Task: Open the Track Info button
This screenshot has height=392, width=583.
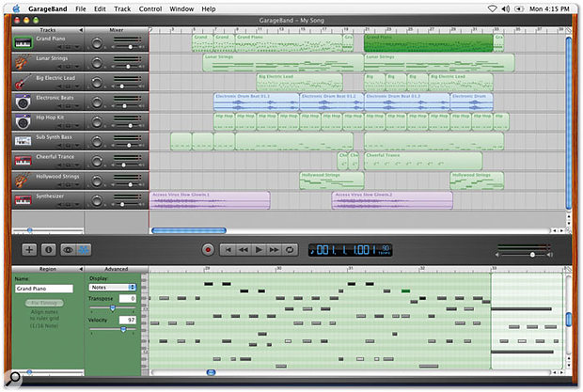Action: 48,250
